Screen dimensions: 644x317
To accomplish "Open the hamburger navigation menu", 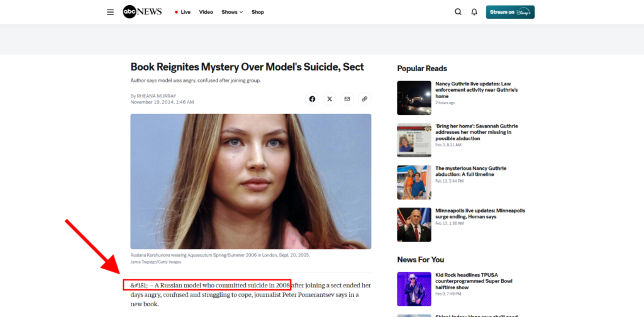I will coord(111,12).
